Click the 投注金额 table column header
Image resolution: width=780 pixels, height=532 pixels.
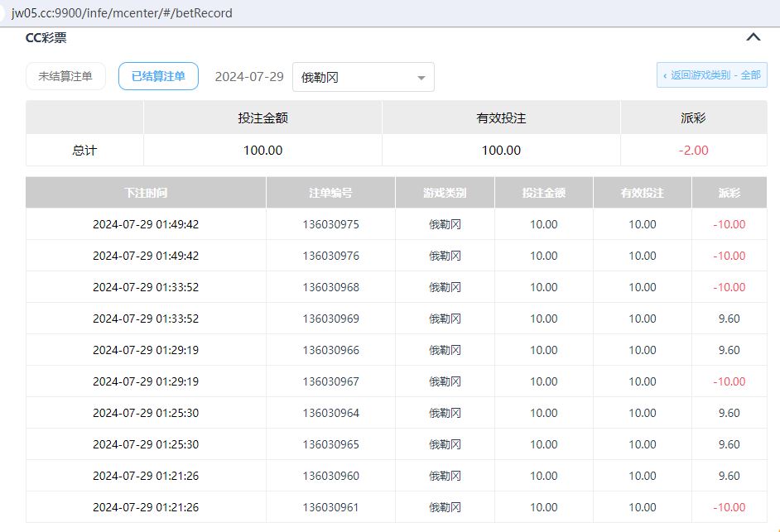point(543,193)
